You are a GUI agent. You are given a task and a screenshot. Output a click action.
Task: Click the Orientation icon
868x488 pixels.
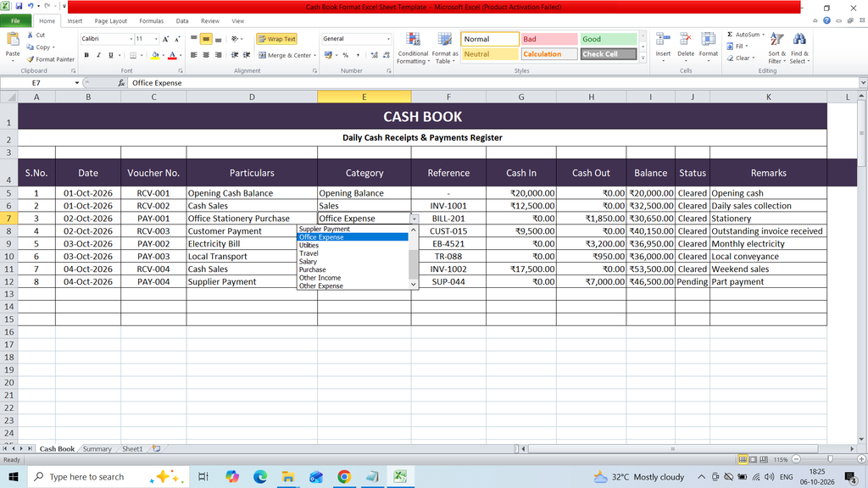[x=235, y=39]
